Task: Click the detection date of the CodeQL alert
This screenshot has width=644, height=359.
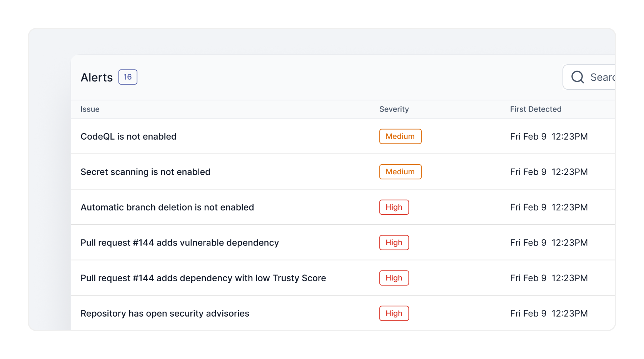Action: (549, 137)
